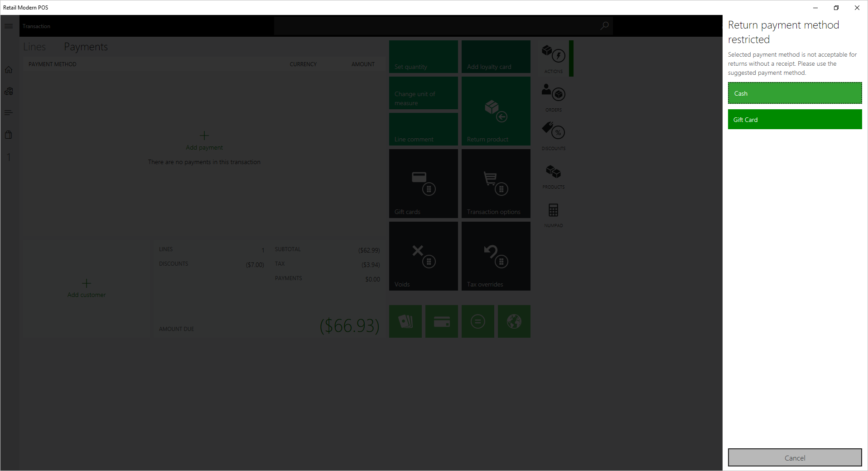
Task: Switch to the Payments tab
Action: pos(86,47)
